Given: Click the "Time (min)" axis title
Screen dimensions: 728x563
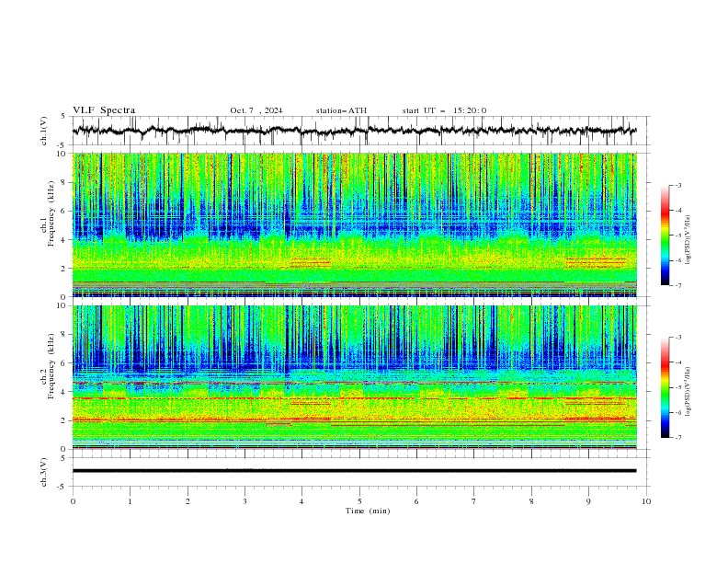Looking at the screenshot, I should coord(368,511).
